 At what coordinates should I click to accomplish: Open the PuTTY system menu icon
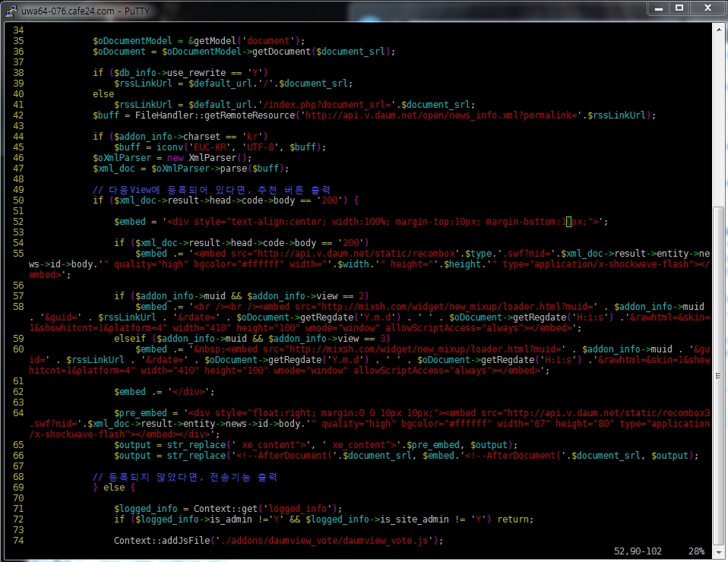point(11,11)
